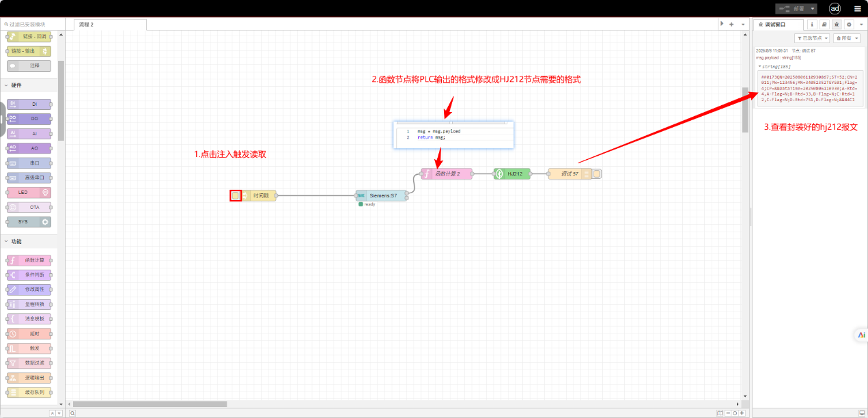
Task: Open the help book sidebar icon
Action: tap(824, 24)
